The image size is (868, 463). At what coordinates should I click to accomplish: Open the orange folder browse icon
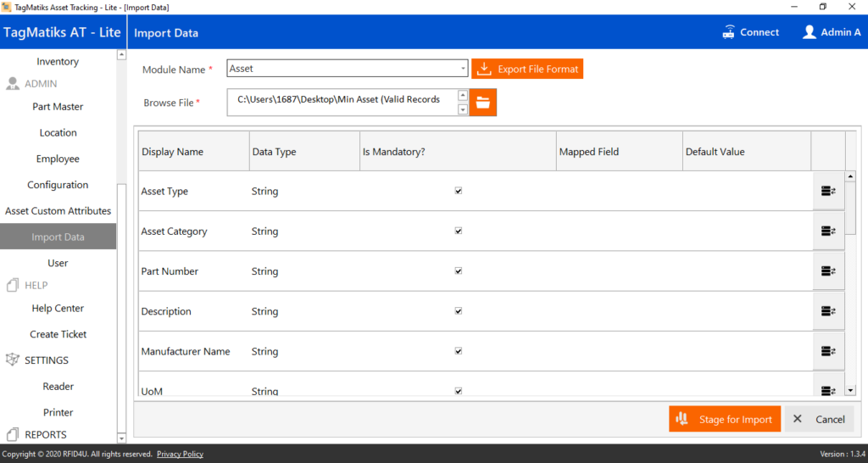tap(482, 103)
